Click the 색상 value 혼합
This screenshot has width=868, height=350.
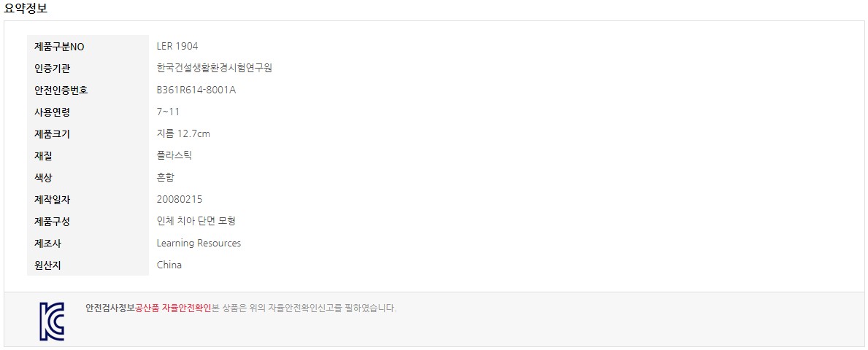click(x=166, y=177)
